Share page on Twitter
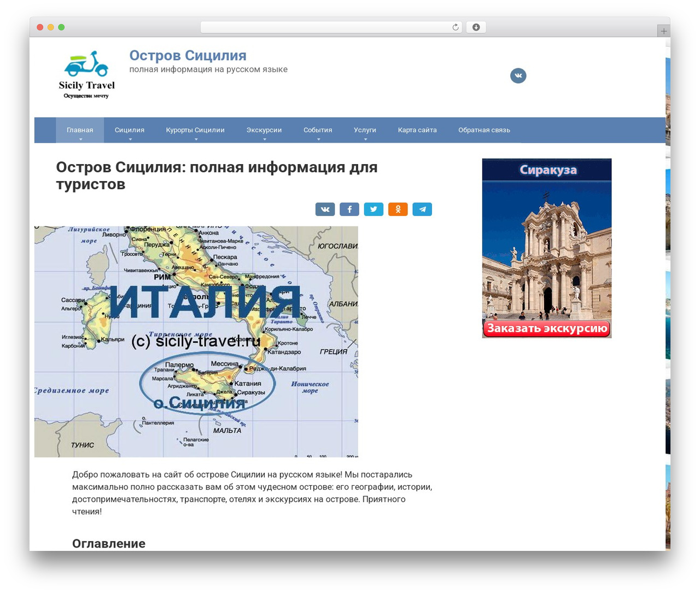Screen dimensions: 700x593 point(374,209)
